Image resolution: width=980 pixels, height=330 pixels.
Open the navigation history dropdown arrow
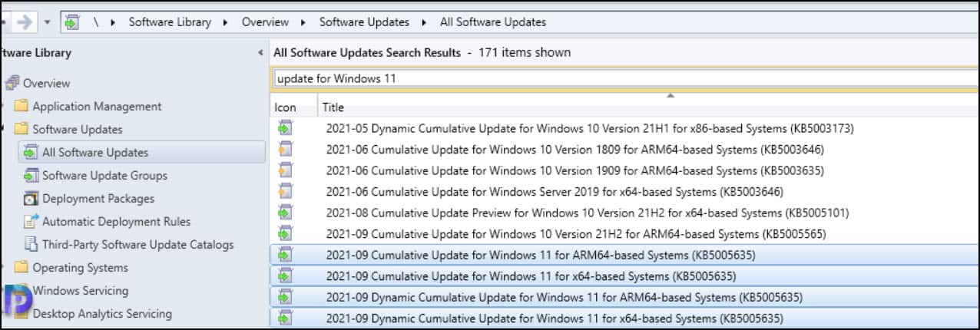47,22
